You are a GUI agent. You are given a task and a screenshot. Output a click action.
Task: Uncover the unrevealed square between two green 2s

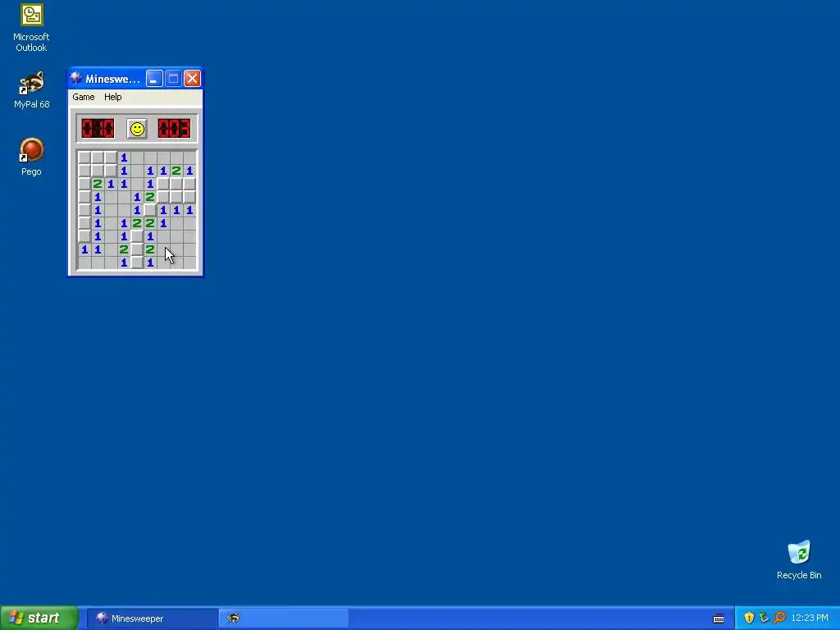click(x=137, y=249)
